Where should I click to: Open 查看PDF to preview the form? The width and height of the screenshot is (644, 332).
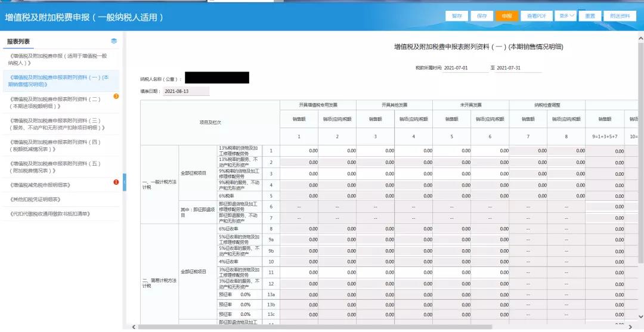coord(537,16)
